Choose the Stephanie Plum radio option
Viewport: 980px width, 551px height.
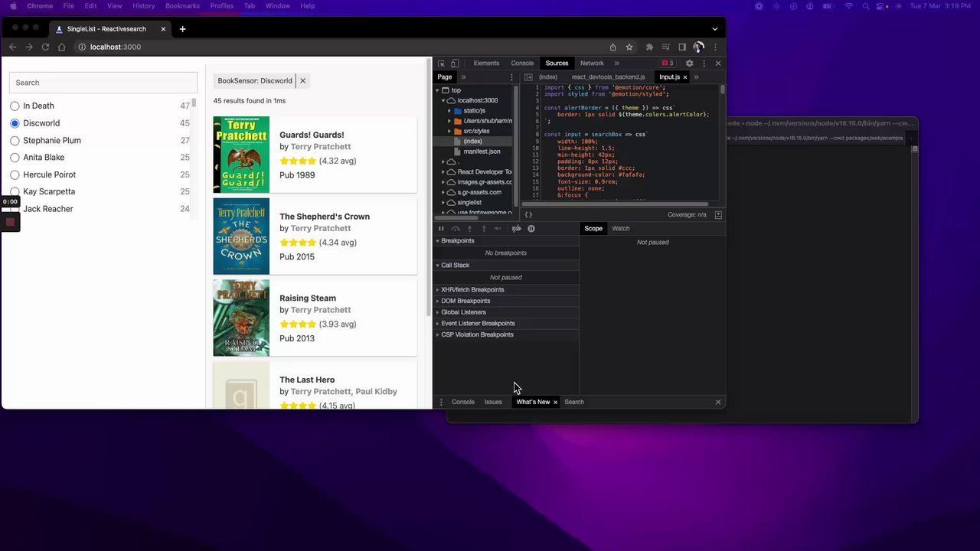pos(15,141)
